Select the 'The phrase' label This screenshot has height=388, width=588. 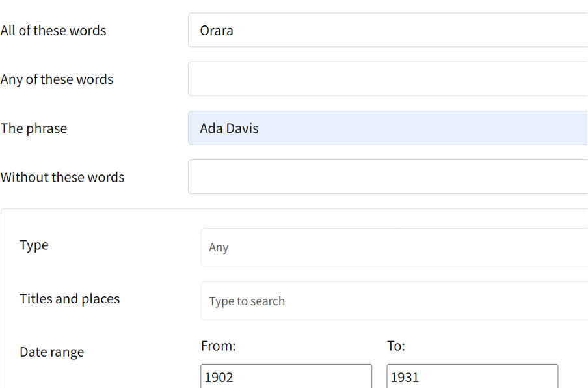34,128
